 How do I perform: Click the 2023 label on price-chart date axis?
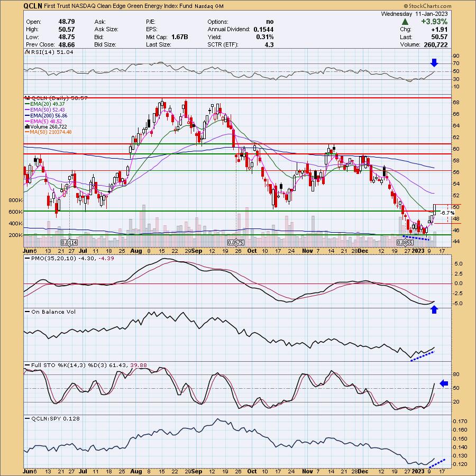point(418,251)
